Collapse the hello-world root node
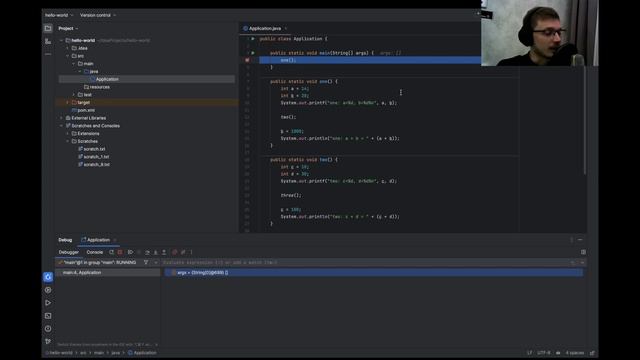Image resolution: width=640 pixels, height=360 pixels. pos(62,40)
